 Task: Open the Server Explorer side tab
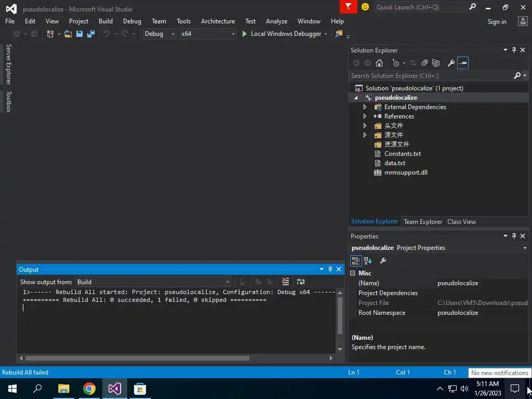pos(8,64)
